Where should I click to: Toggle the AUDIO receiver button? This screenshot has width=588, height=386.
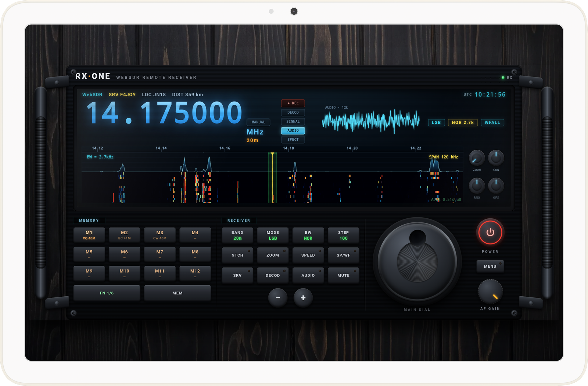(x=308, y=275)
